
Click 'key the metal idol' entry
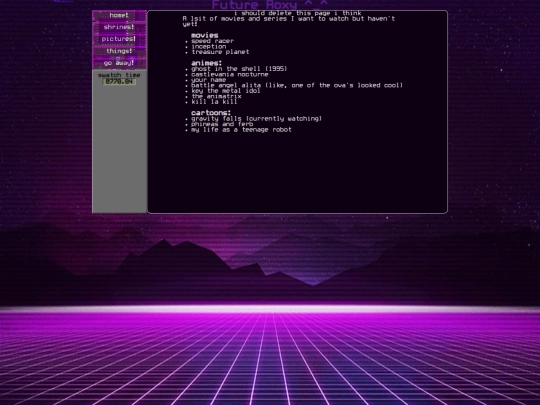click(226, 91)
